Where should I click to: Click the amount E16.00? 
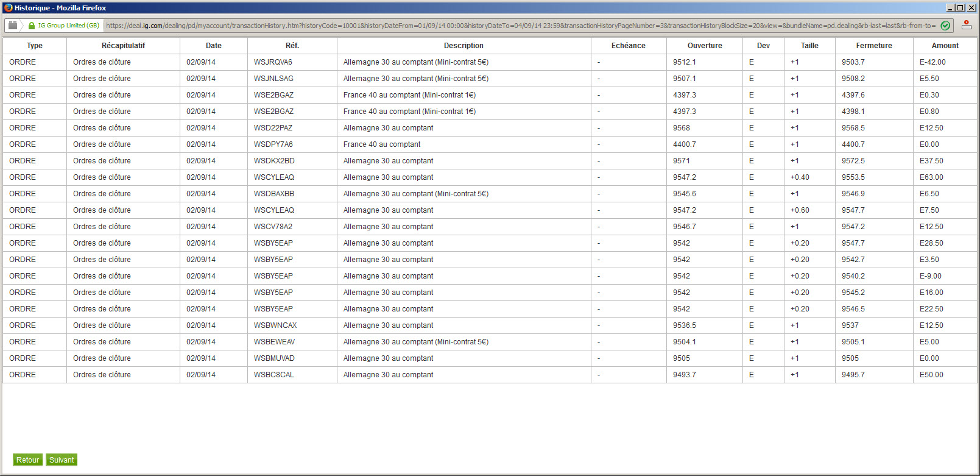(x=931, y=293)
